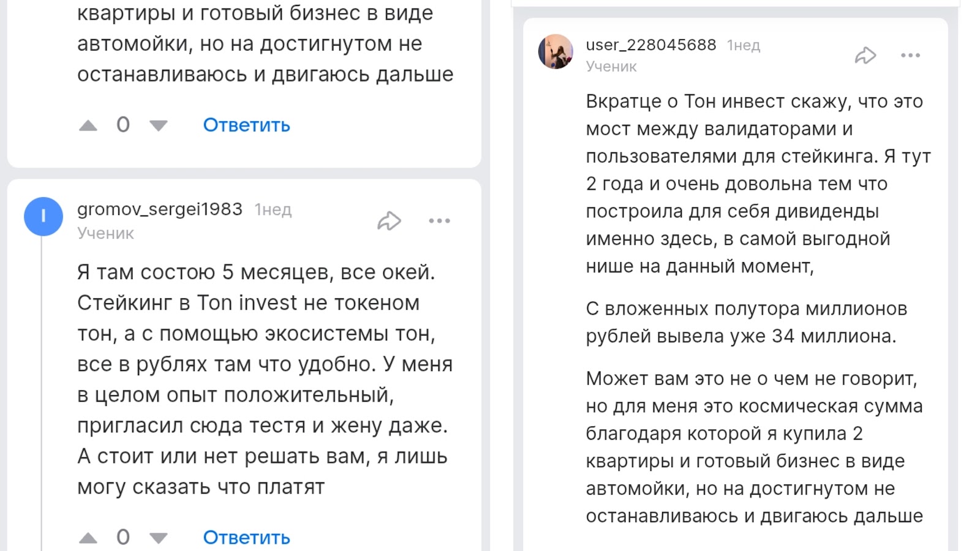The image size is (980, 551).
Task: Upvote gromov_sergei1983's comment
Action: 88,538
